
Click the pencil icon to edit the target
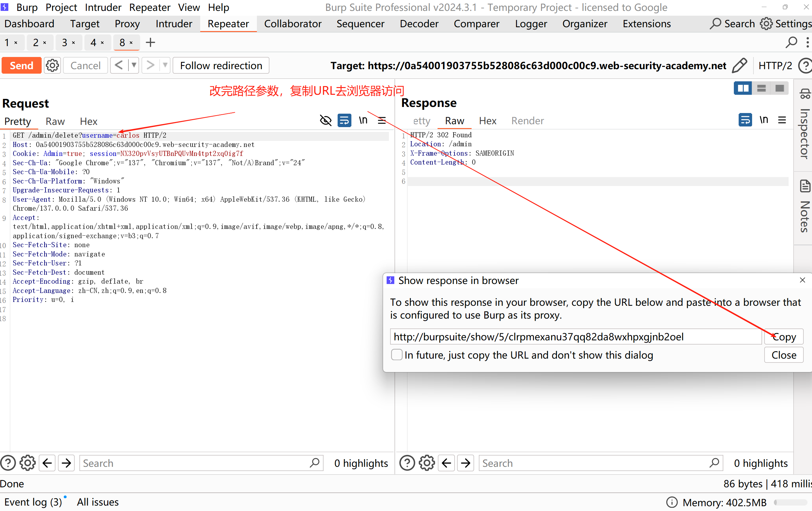coord(740,65)
